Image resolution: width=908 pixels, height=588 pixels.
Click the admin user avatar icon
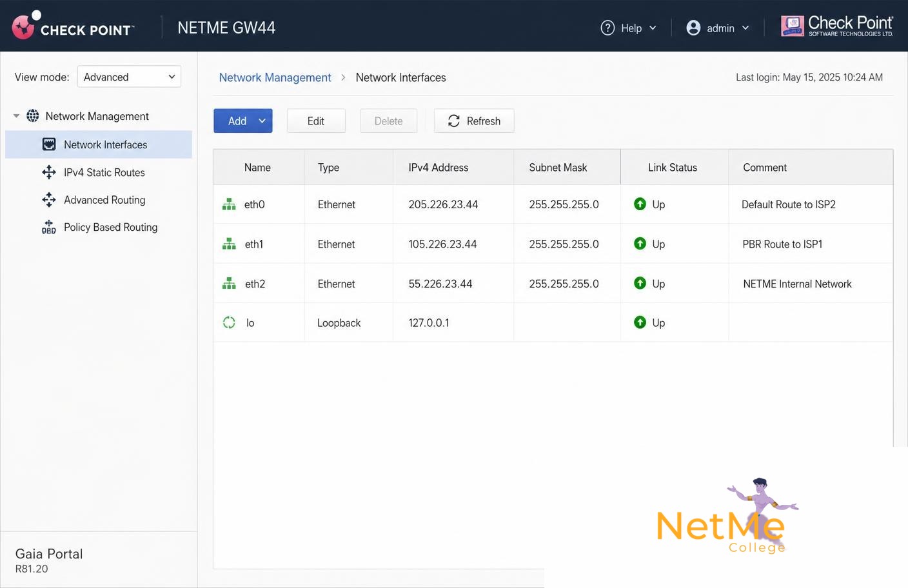click(693, 28)
